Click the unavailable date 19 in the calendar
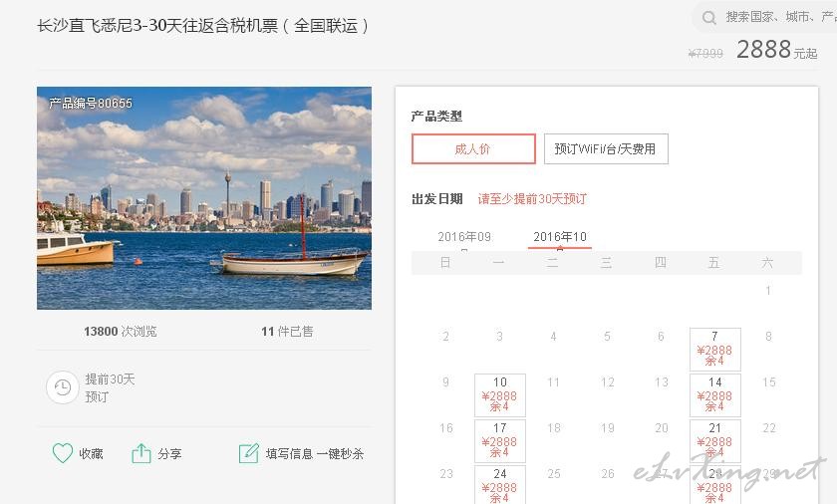The width and height of the screenshot is (837, 504). (x=608, y=428)
